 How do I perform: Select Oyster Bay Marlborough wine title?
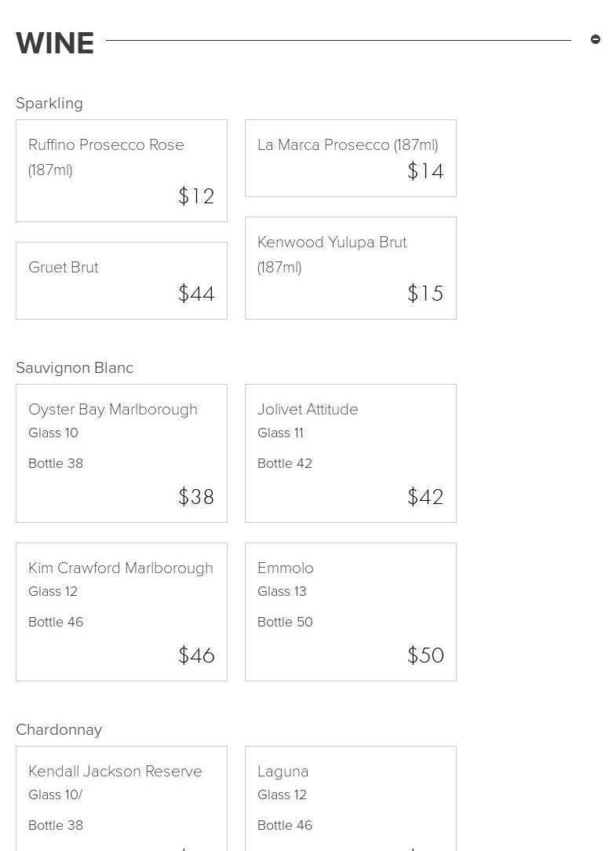(x=113, y=410)
